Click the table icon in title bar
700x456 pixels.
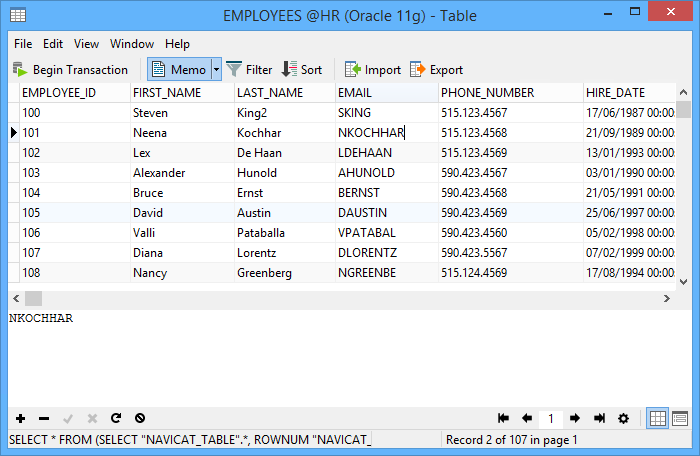(18, 15)
